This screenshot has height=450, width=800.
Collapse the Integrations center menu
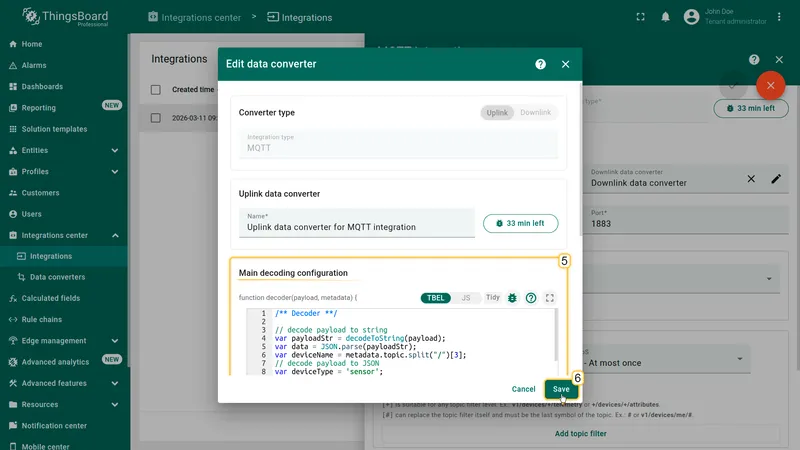(64, 235)
